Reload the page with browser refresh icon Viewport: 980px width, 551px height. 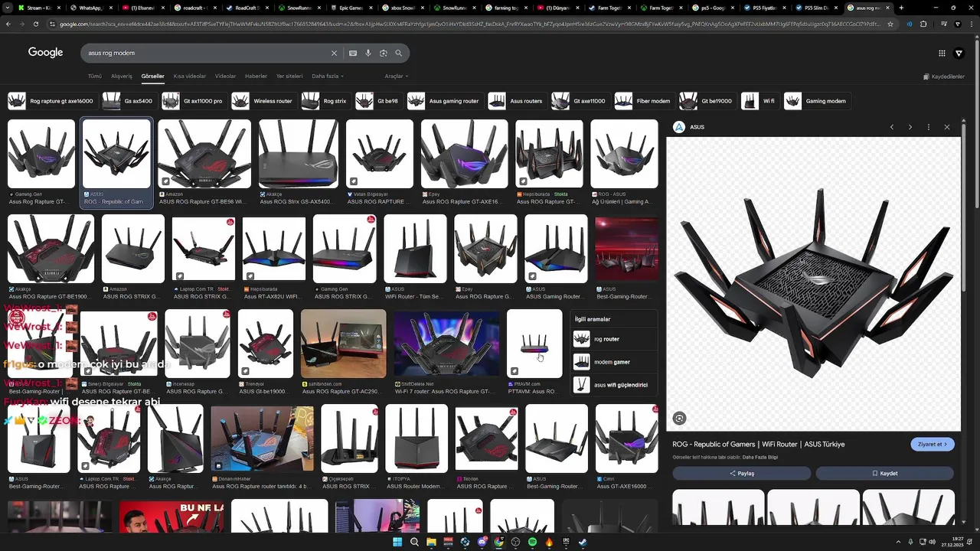coord(36,24)
